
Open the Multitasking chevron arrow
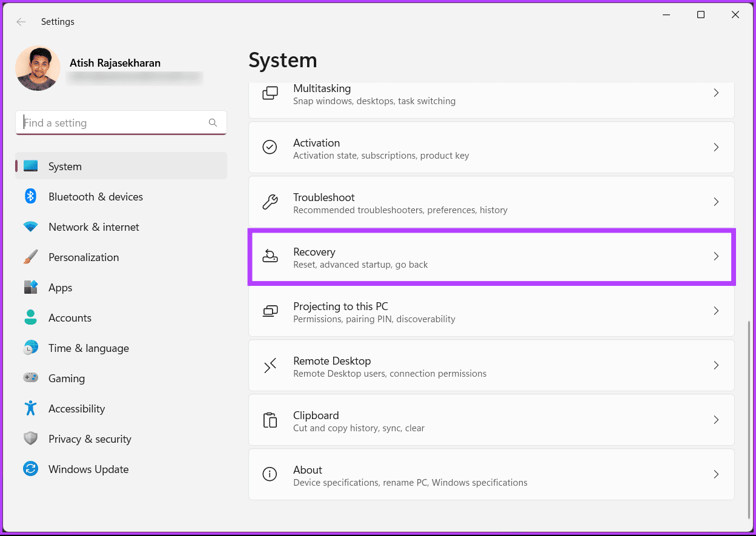pos(716,93)
